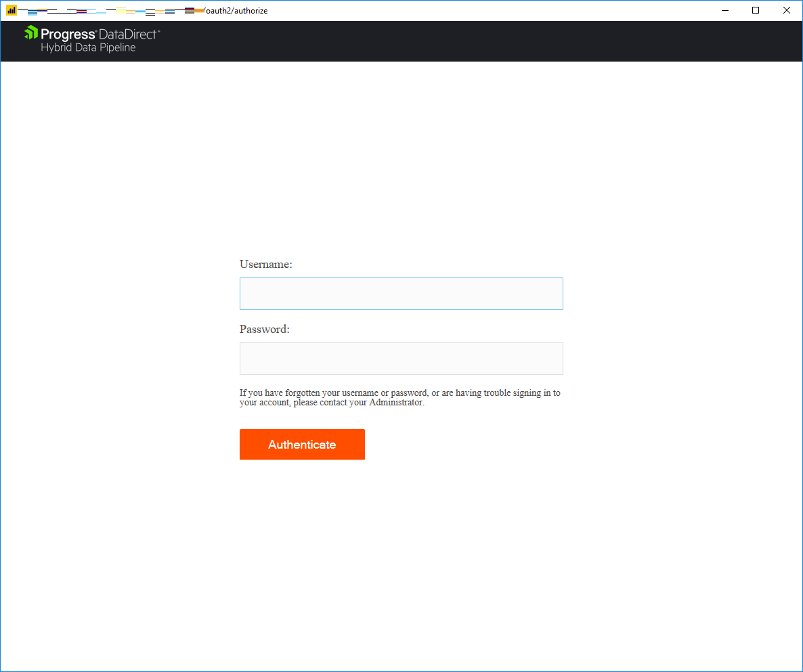Select the Username field label

(x=265, y=264)
